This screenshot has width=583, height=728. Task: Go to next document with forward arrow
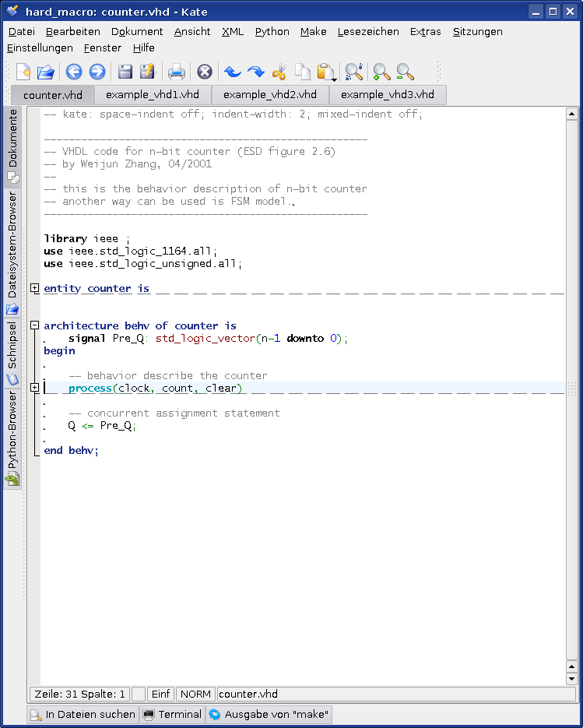97,72
